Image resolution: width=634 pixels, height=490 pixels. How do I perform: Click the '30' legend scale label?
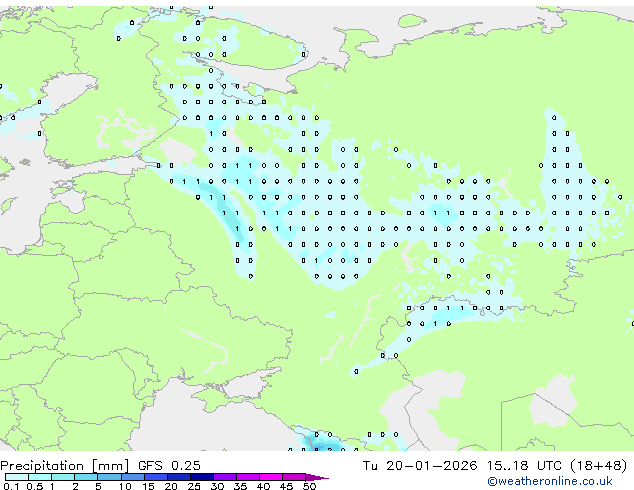click(217, 486)
